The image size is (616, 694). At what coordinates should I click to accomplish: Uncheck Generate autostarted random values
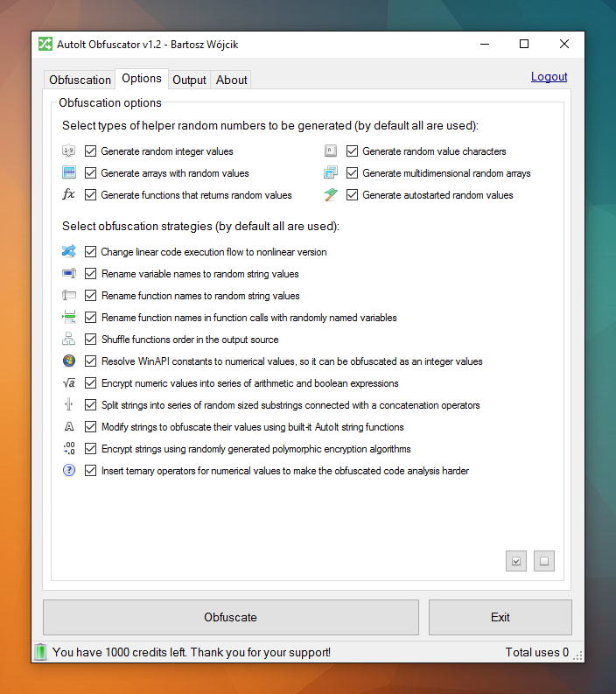click(x=352, y=195)
